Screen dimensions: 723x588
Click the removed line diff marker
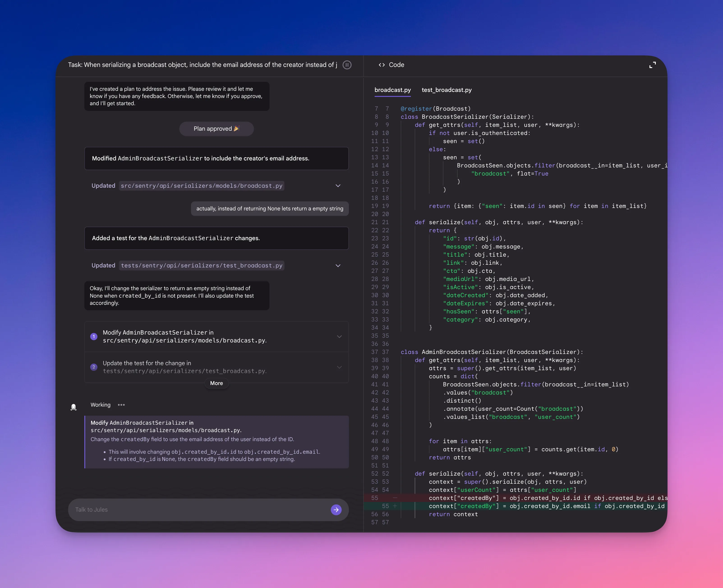tap(395, 498)
